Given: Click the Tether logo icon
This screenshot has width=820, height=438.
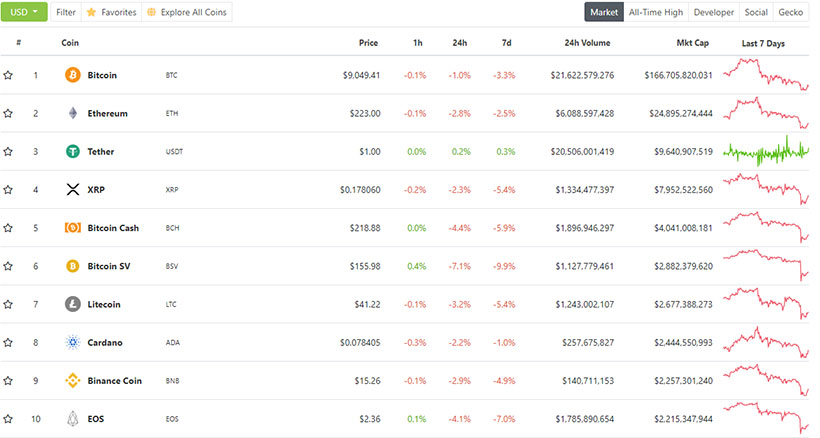Looking at the screenshot, I should click(x=72, y=152).
